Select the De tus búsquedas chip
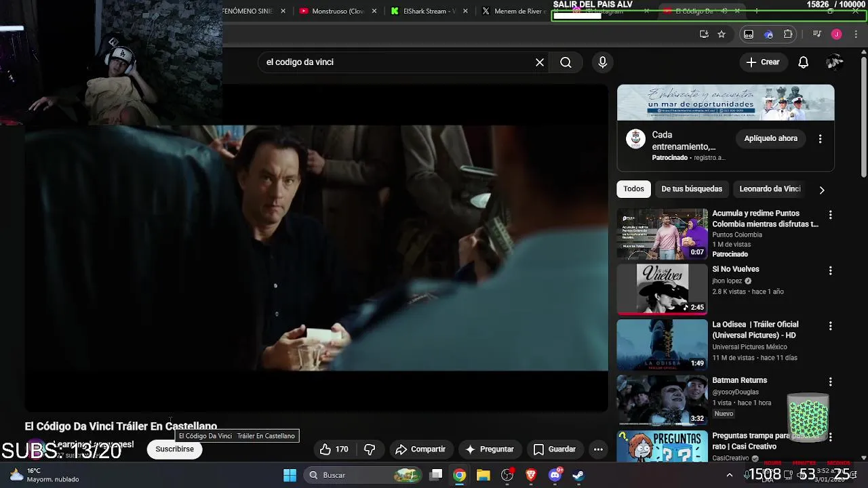Viewport: 868px width, 488px height. (692, 189)
